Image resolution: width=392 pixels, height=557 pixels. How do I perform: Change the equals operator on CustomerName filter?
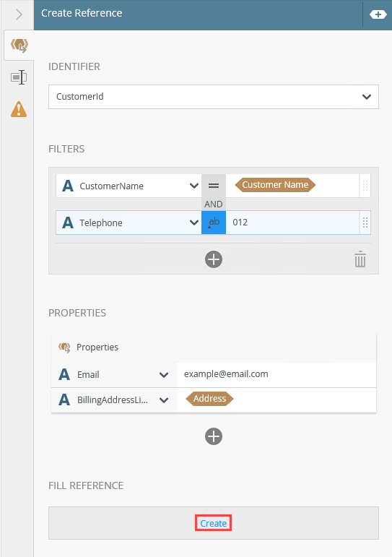214,186
